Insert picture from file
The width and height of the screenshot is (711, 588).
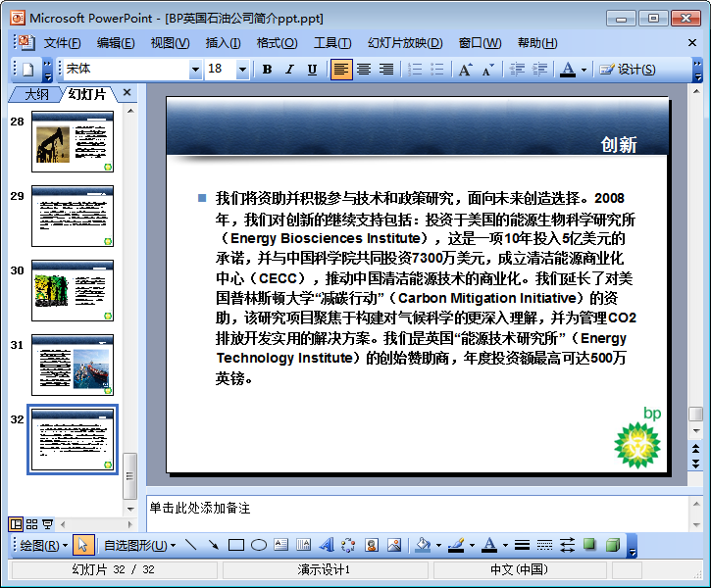click(x=394, y=545)
